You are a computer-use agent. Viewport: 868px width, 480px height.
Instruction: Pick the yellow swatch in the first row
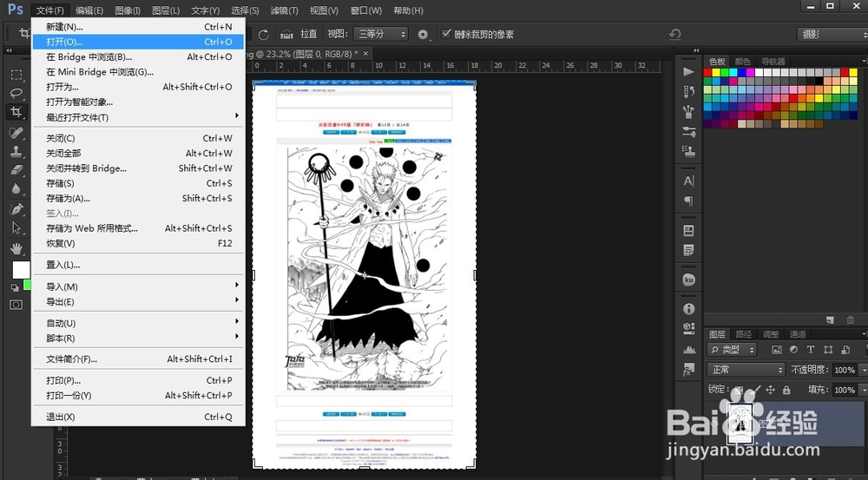pos(716,73)
